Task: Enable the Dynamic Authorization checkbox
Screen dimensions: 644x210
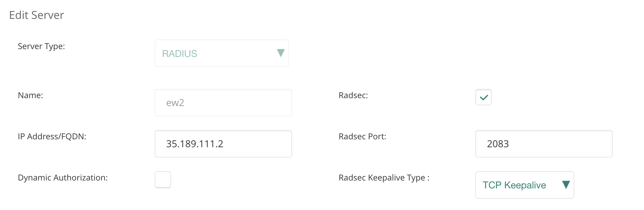Action: 163,179
